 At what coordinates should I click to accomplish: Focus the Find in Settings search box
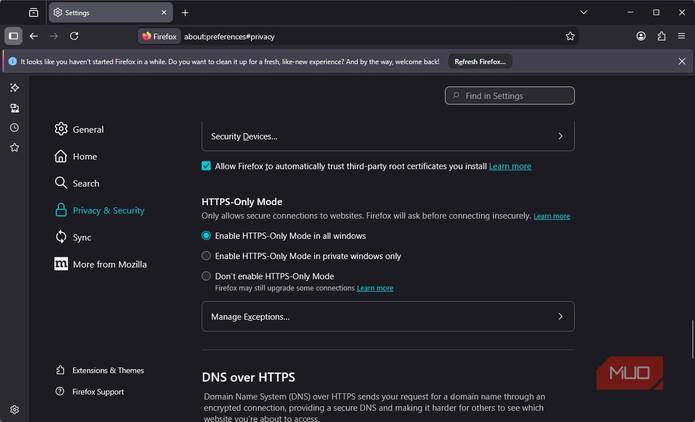pyautogui.click(x=510, y=96)
